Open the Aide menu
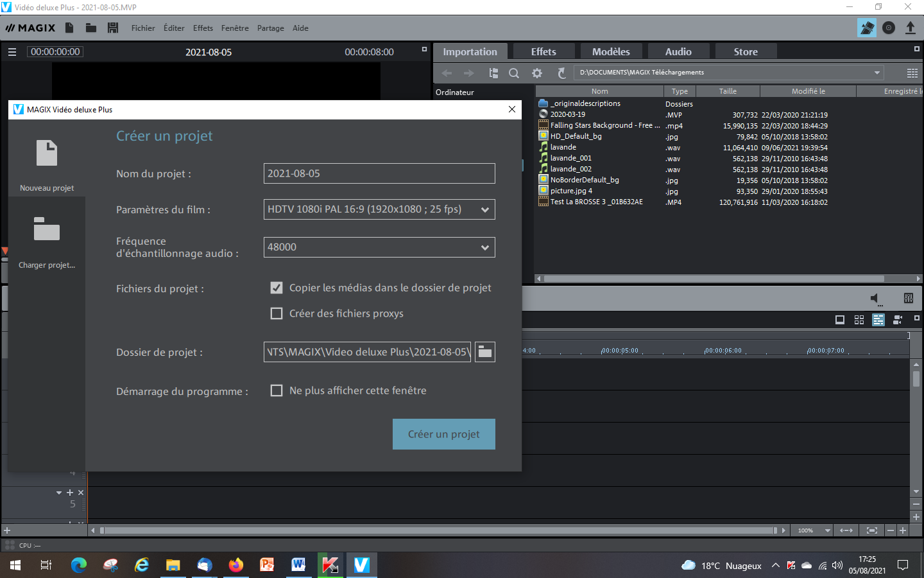924x578 pixels. [x=300, y=28]
